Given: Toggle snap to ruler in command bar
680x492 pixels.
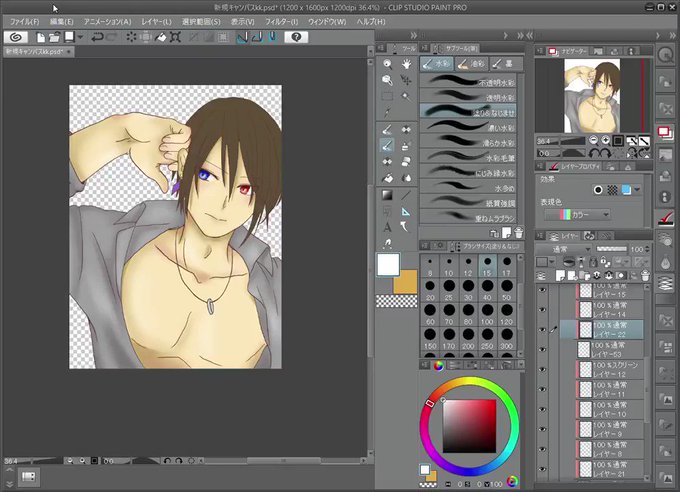Looking at the screenshot, I should (x=242, y=37).
